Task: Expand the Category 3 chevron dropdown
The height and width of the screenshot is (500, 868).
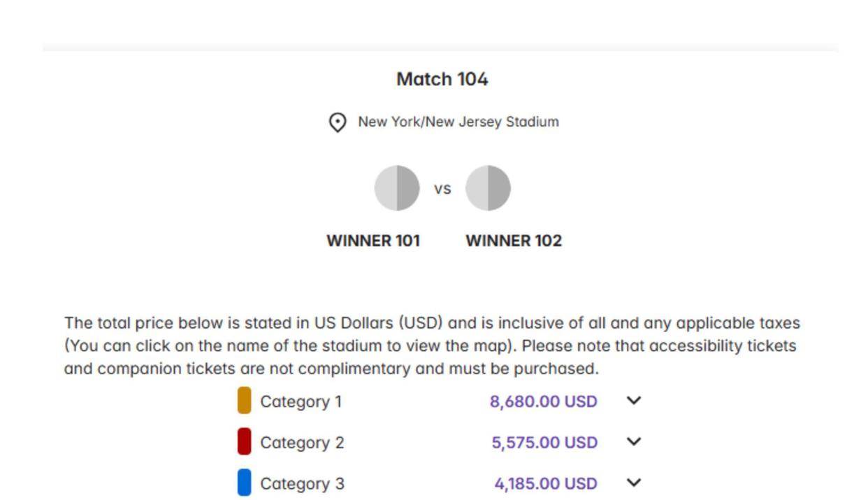Action: tap(633, 483)
